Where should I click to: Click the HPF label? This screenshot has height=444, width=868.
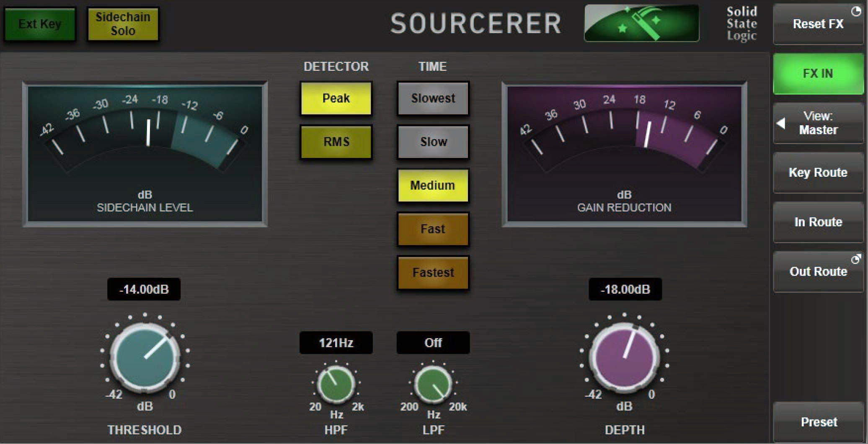click(336, 430)
